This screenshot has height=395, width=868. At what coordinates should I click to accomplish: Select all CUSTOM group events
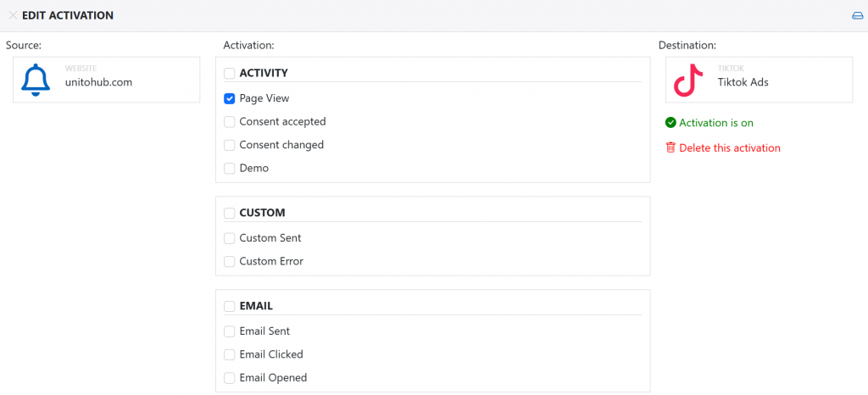coord(229,213)
